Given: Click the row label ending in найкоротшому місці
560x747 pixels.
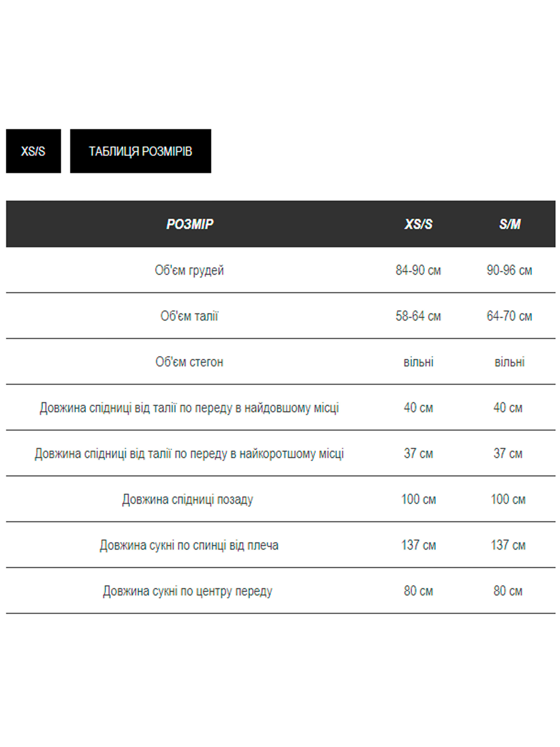Looking at the screenshot, I should pyautogui.click(x=189, y=453).
